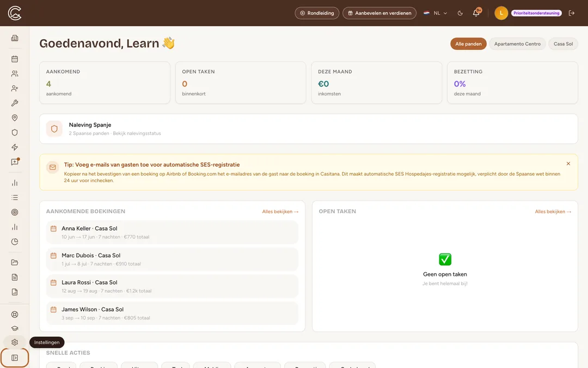Screen dimensions: 588x368
Task: Open the graduation cap icon in sidebar
Action: (x=15, y=329)
